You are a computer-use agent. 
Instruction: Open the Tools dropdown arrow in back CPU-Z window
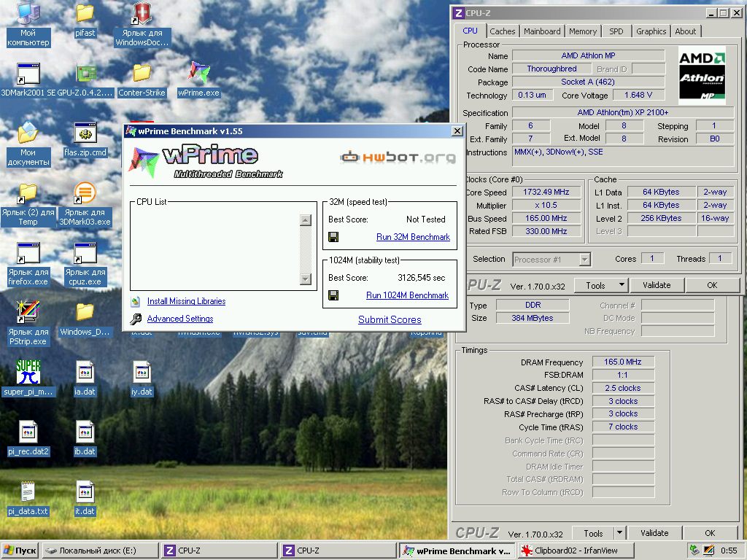619,533
